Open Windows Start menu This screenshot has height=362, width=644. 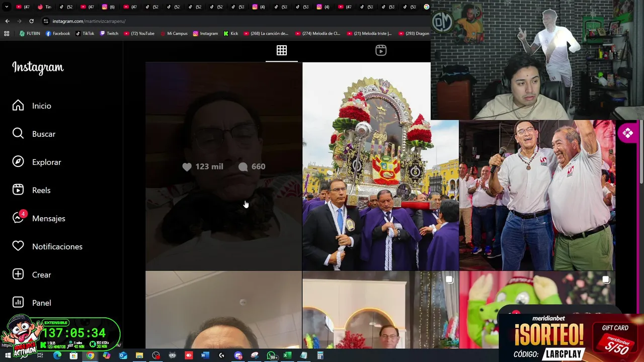click(8, 355)
